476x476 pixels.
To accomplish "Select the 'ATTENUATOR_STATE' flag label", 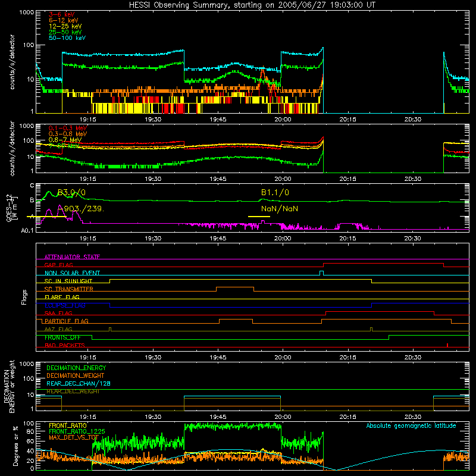I will click(x=72, y=257).
